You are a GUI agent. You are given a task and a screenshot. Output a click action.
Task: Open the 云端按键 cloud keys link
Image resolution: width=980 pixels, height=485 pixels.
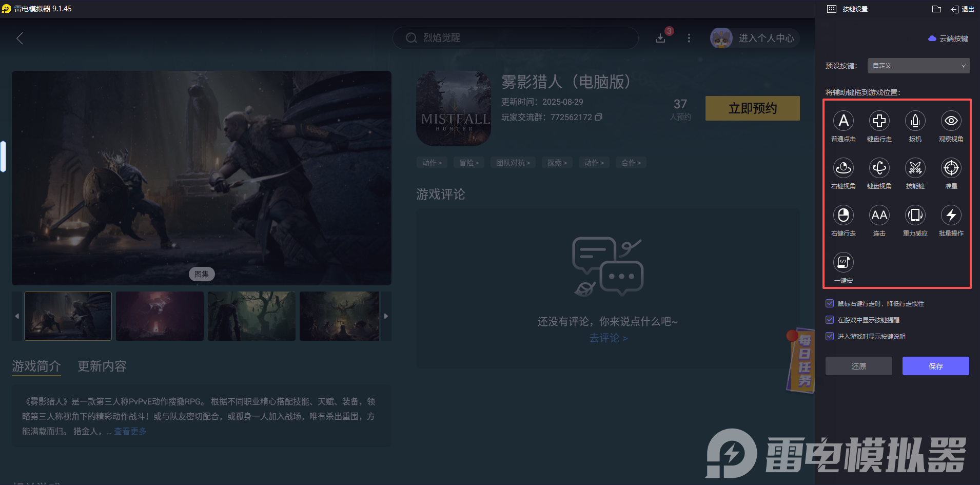click(x=948, y=38)
